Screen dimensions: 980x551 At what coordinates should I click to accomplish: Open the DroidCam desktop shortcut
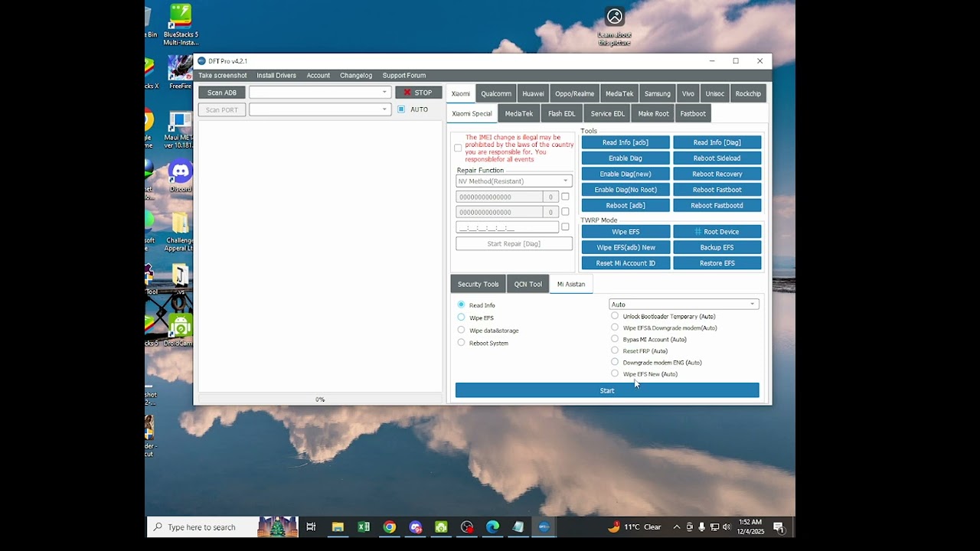point(180,331)
